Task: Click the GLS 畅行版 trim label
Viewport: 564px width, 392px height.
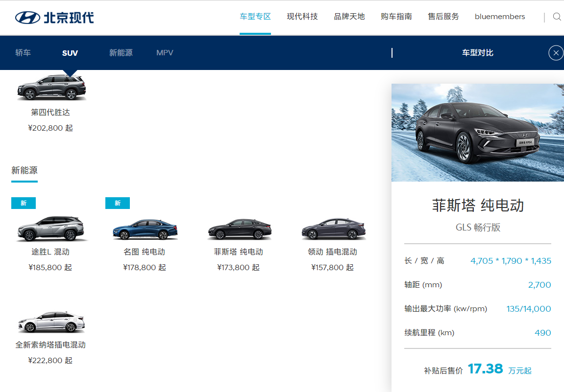Action: click(x=478, y=228)
